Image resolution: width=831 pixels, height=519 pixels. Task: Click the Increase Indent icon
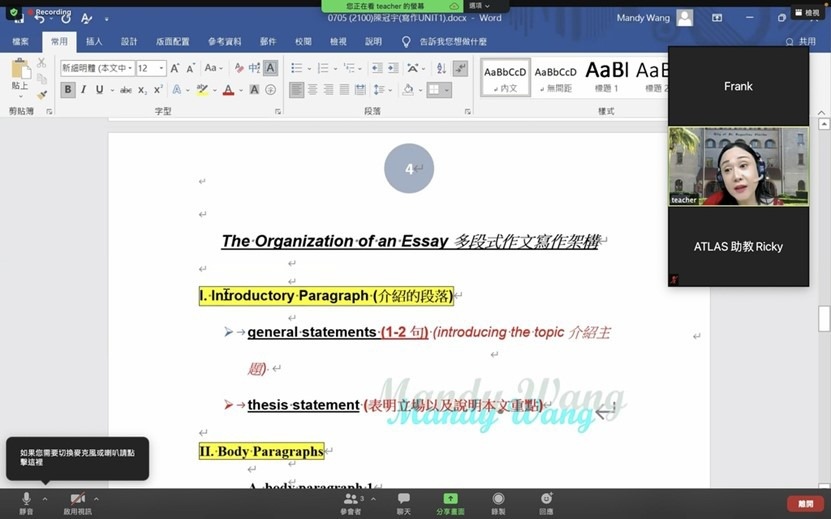(x=393, y=68)
